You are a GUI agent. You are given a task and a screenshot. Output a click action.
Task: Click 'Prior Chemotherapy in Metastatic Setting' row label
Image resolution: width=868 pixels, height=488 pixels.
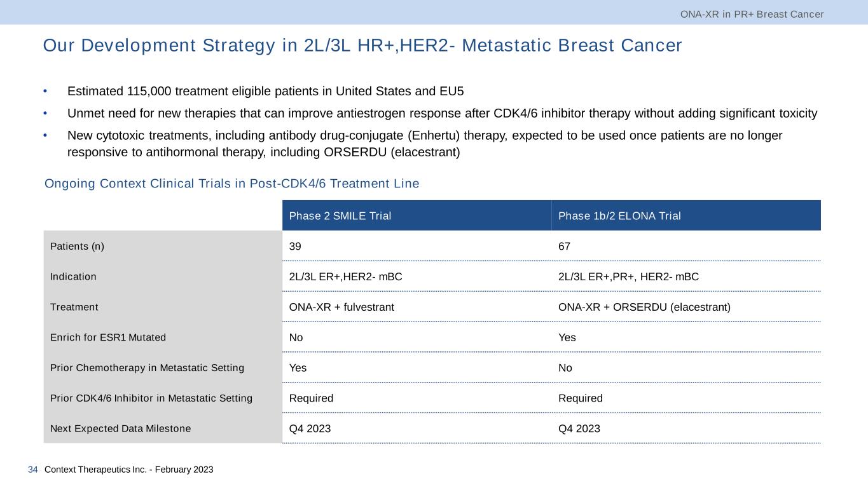tap(146, 368)
